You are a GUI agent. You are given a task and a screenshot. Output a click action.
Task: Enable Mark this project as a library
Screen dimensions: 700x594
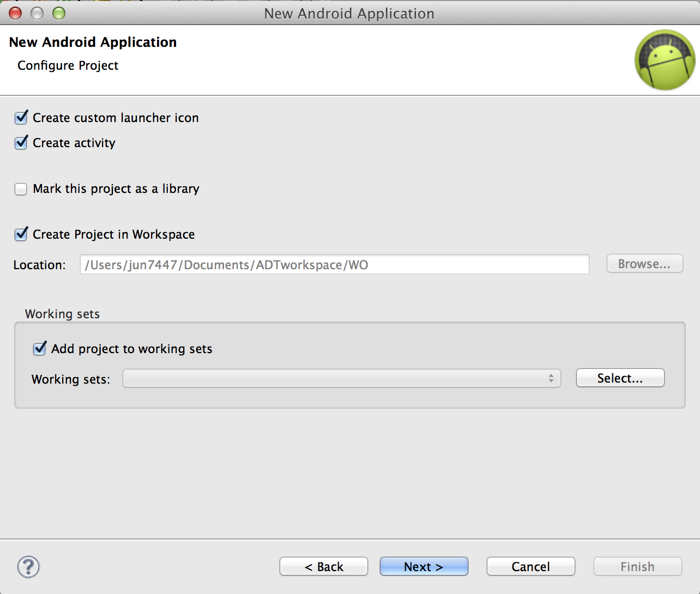(21, 189)
